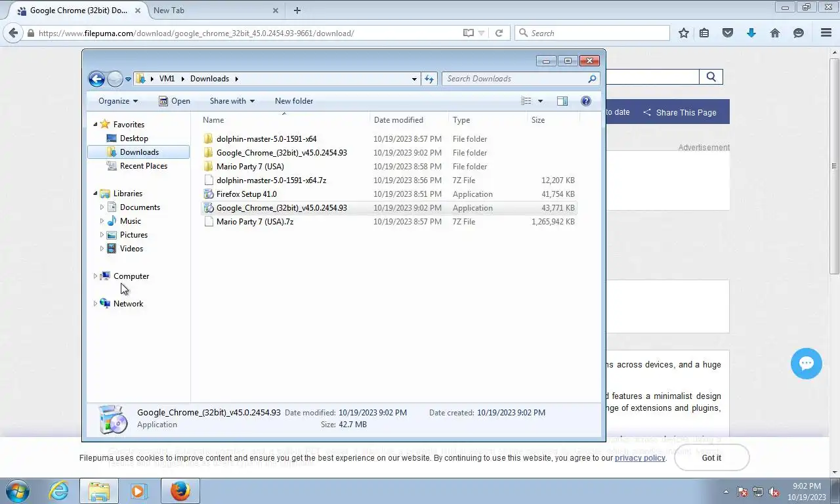Open the view options dropdown arrow
The width and height of the screenshot is (840, 504).
[x=540, y=101]
